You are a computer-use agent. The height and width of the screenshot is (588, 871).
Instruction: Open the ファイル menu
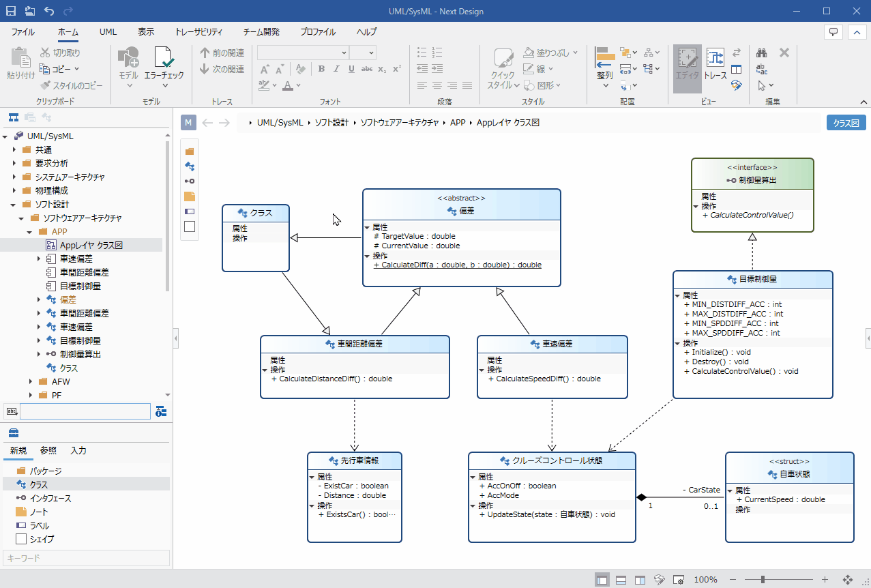coord(23,32)
